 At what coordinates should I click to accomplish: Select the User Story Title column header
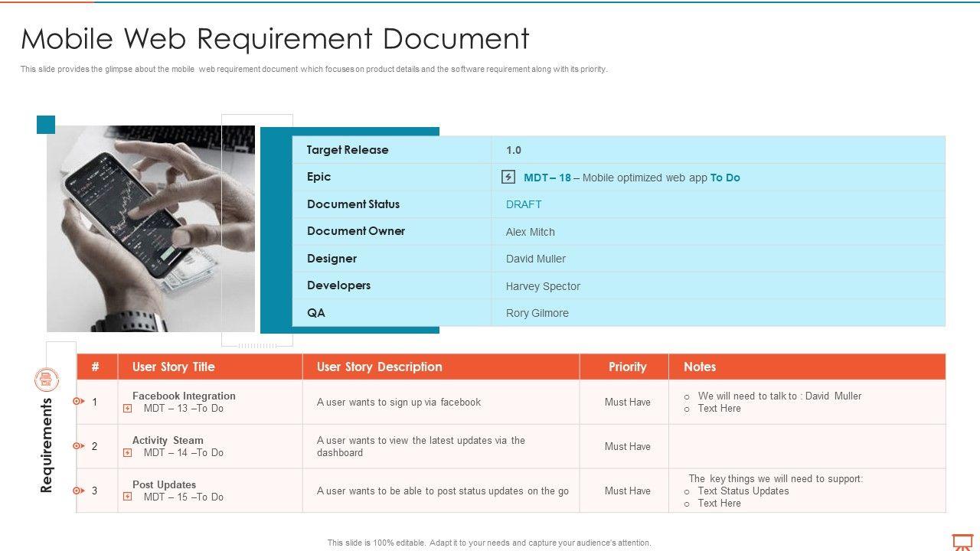point(173,367)
